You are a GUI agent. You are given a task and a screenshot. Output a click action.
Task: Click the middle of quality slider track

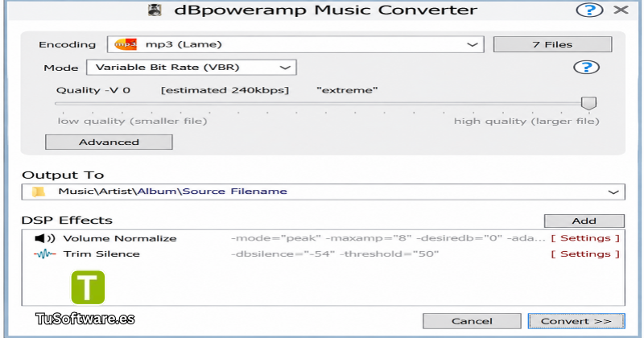(325, 104)
